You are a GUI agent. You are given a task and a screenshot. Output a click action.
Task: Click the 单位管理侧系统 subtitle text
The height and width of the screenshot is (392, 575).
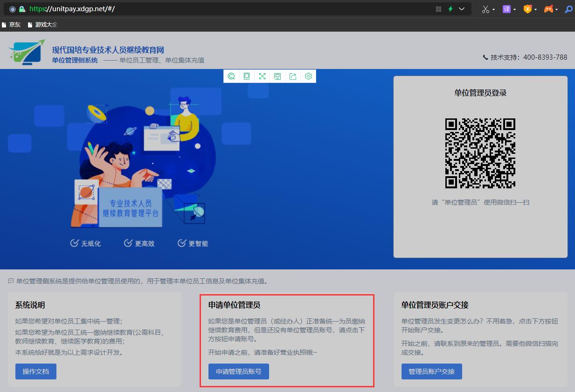click(x=75, y=60)
